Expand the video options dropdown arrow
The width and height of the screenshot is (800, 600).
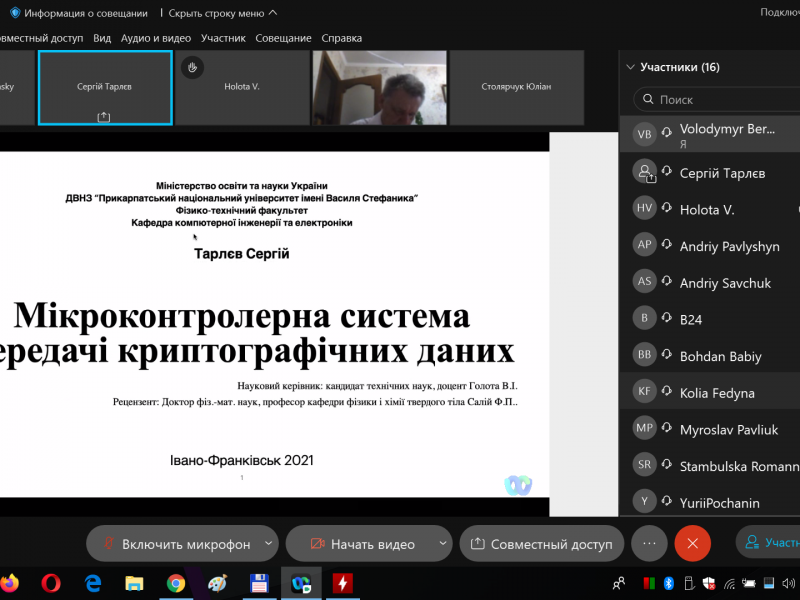click(x=441, y=544)
